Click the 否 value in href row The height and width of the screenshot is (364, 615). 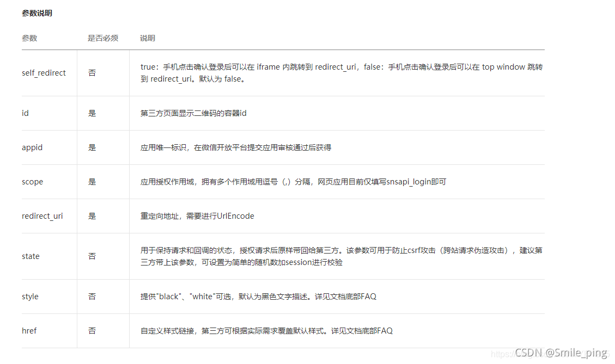pyautogui.click(x=92, y=331)
